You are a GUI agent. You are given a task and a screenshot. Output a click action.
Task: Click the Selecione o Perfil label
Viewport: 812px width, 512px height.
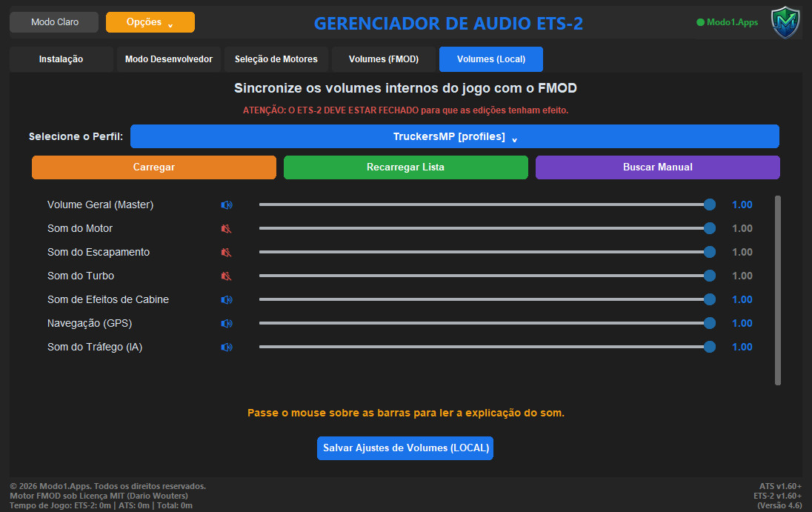(76, 136)
